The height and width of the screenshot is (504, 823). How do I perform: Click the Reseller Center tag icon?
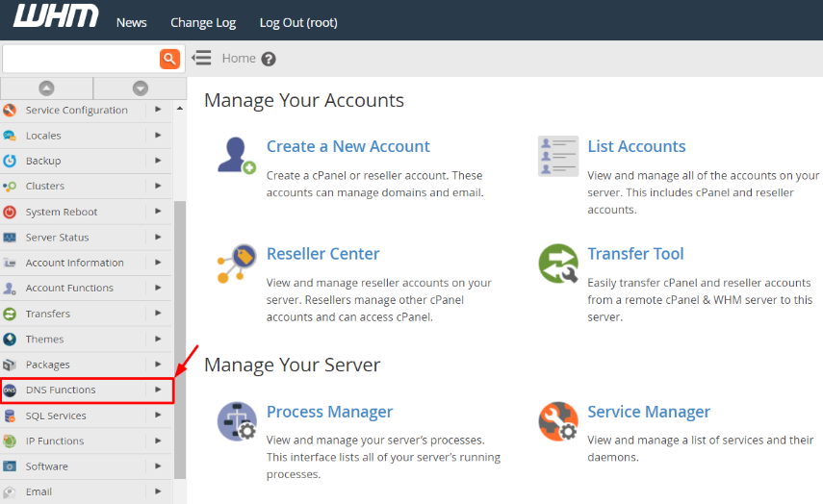click(236, 263)
